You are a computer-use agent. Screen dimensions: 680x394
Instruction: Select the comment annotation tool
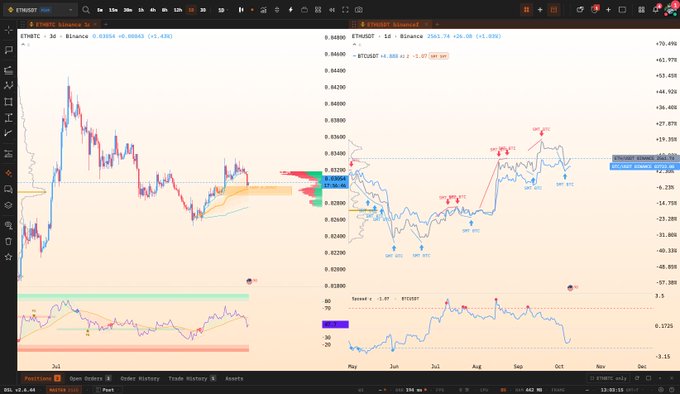point(8,50)
